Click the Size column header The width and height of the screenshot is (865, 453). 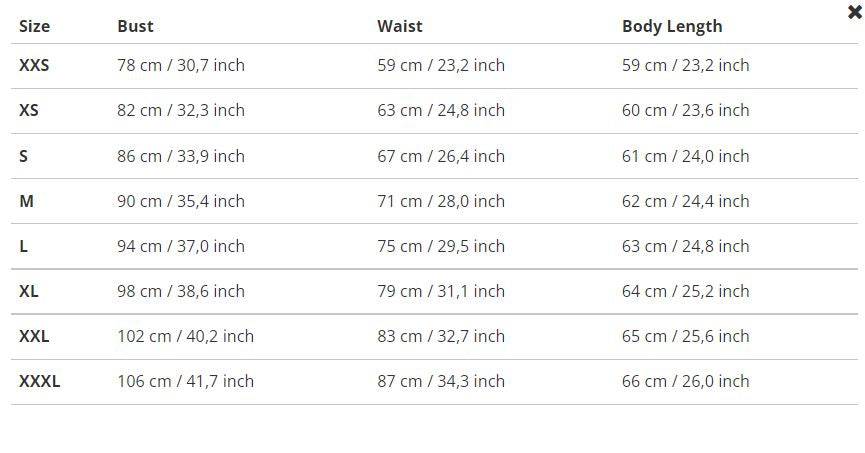point(34,26)
